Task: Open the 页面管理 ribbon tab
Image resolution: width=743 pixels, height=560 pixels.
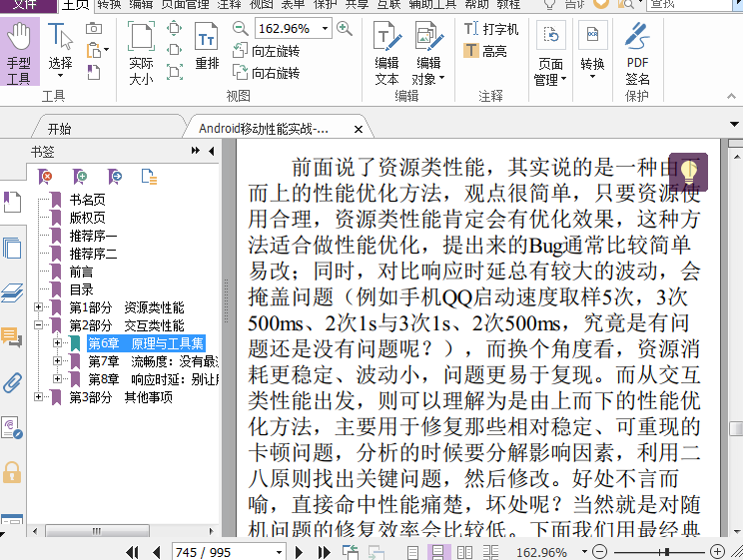Action: click(186, 5)
